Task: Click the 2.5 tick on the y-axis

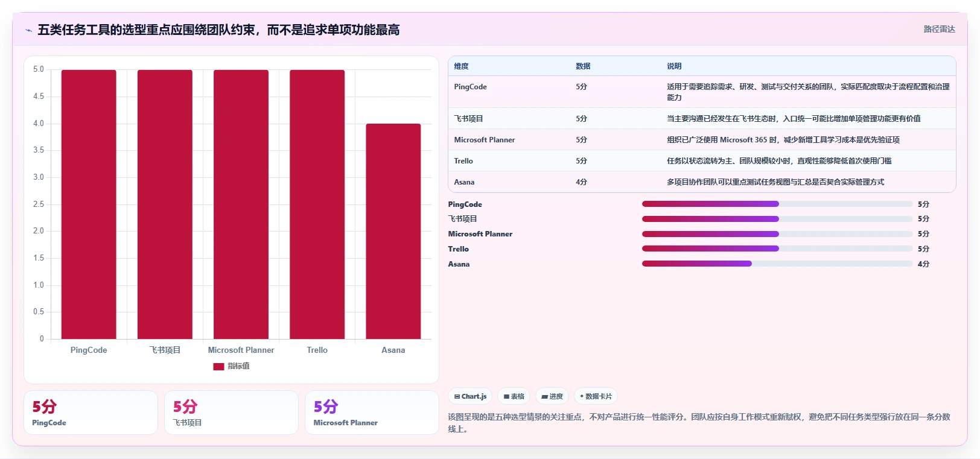Action: [x=39, y=204]
